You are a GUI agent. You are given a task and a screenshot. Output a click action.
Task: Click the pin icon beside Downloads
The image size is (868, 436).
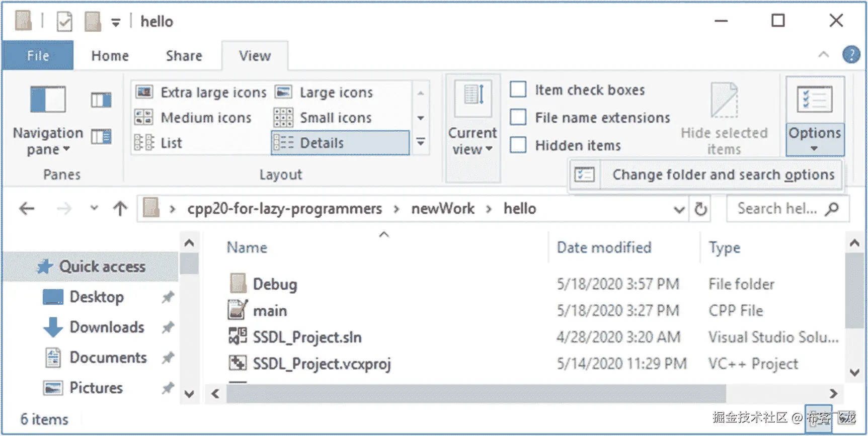[x=168, y=327]
